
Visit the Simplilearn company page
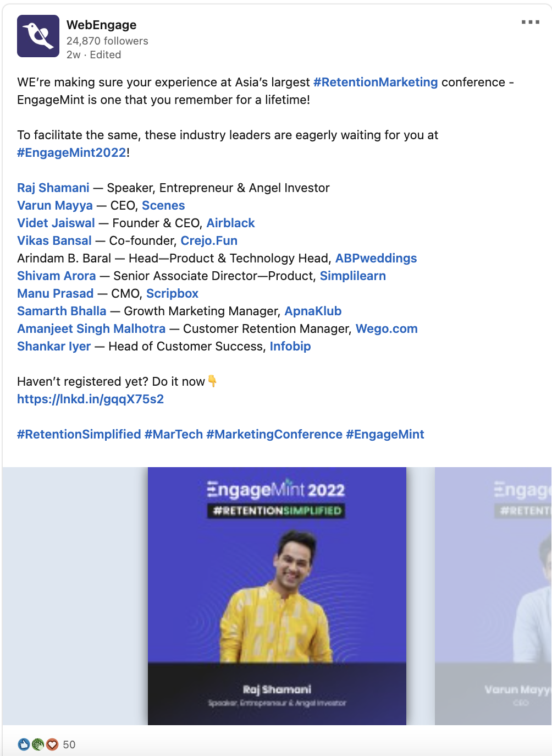(x=353, y=276)
